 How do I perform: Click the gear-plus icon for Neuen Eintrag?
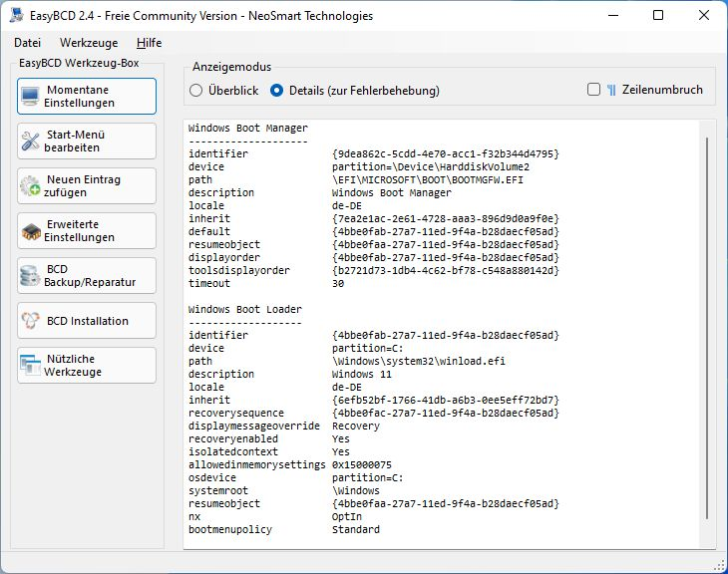[30, 185]
